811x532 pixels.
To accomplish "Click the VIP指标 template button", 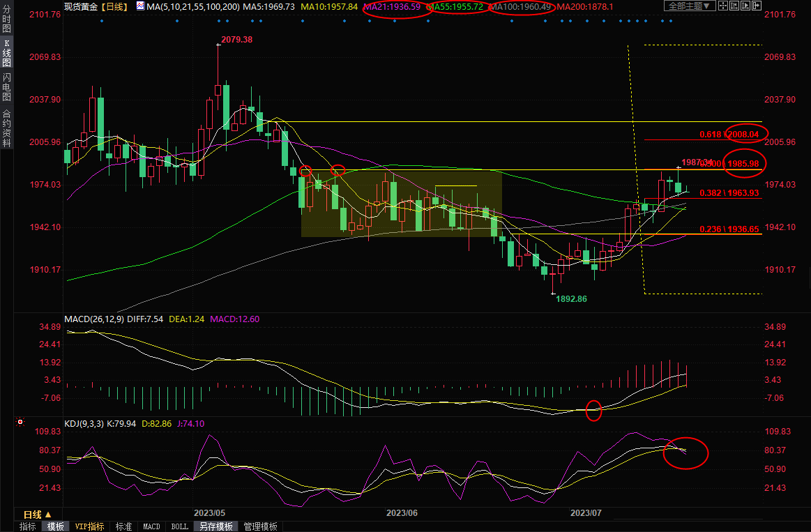I will pos(89,526).
